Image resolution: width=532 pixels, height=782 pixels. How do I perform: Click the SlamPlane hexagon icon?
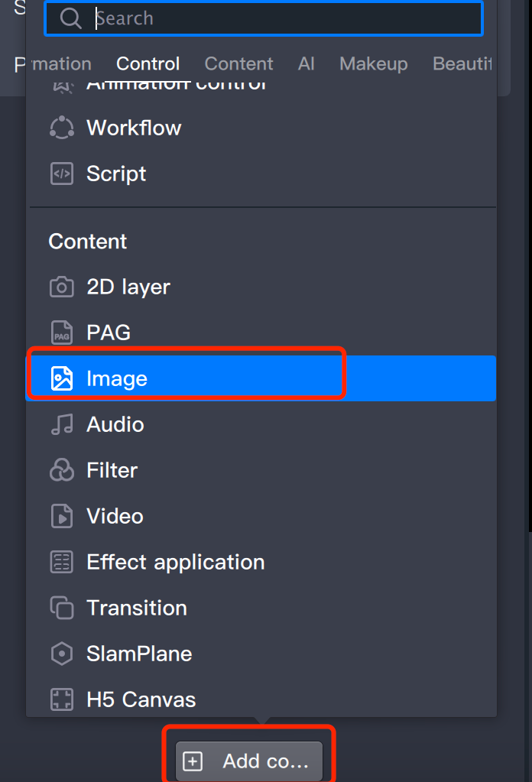(61, 654)
